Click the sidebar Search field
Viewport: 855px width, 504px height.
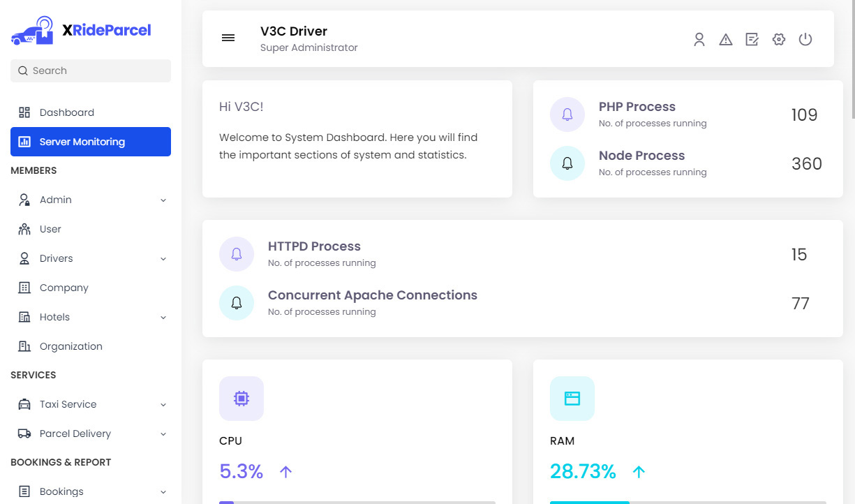pos(91,71)
